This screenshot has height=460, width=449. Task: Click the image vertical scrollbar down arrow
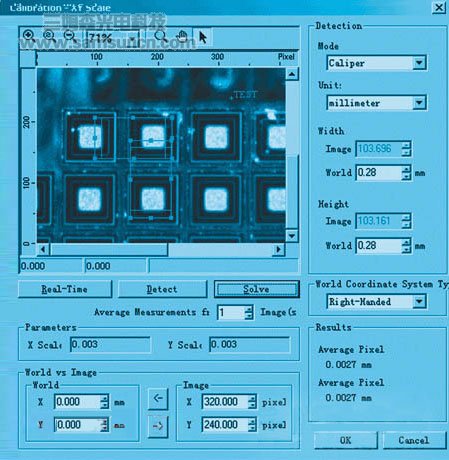(x=292, y=236)
